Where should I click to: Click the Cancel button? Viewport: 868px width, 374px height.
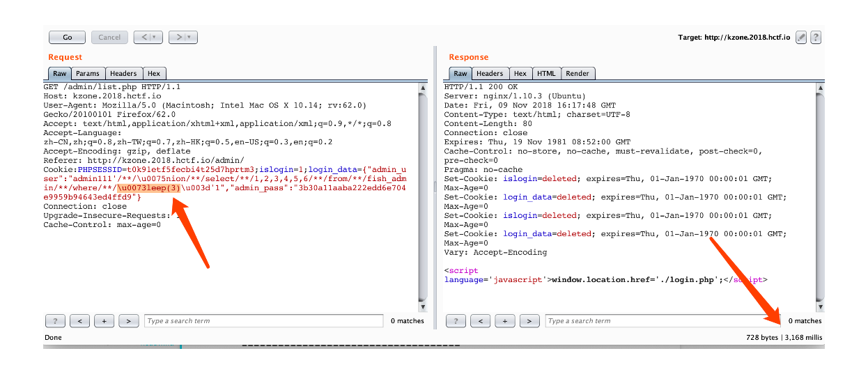pos(109,38)
